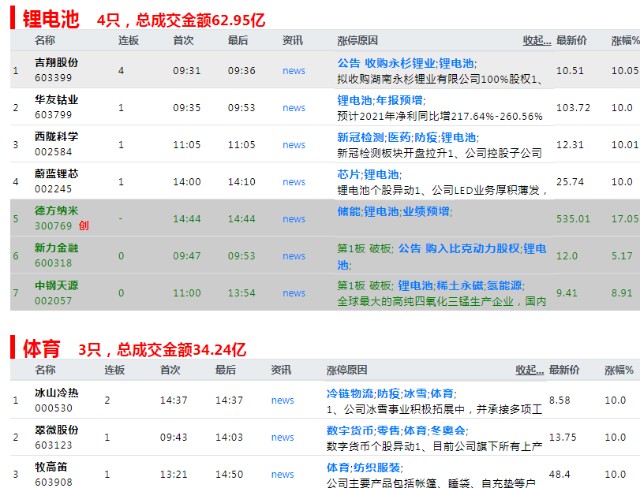
Task: Select stock name 吉翔股份
Action: [56, 62]
